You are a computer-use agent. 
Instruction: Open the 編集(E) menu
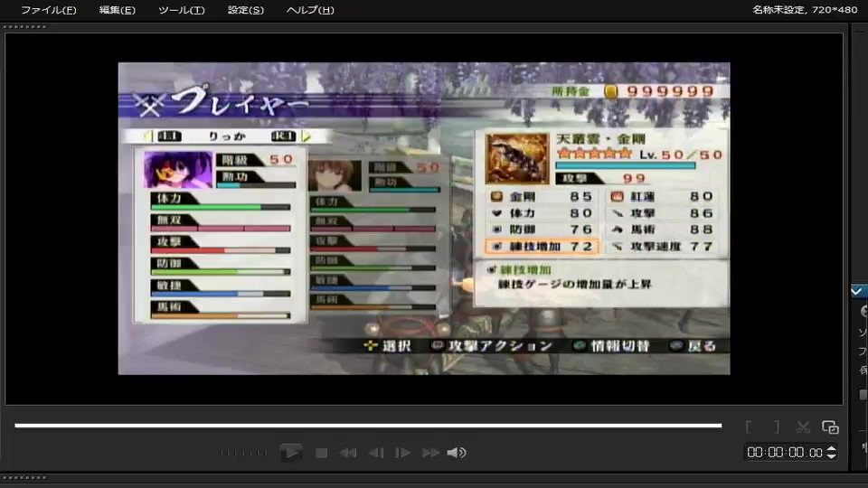(x=117, y=10)
